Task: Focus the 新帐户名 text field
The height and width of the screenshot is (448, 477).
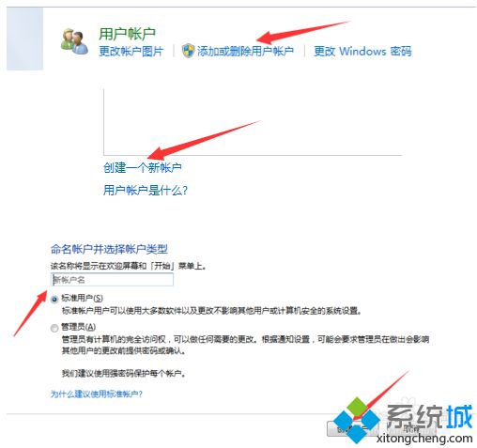Action: 112,280
